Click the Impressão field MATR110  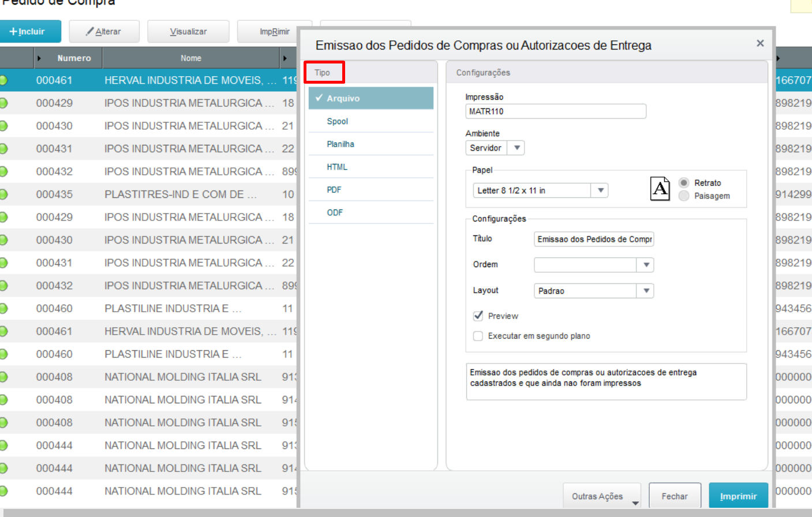pyautogui.click(x=556, y=111)
